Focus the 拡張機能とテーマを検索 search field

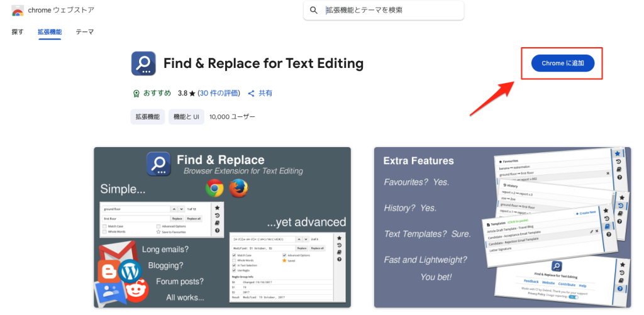[x=390, y=11]
